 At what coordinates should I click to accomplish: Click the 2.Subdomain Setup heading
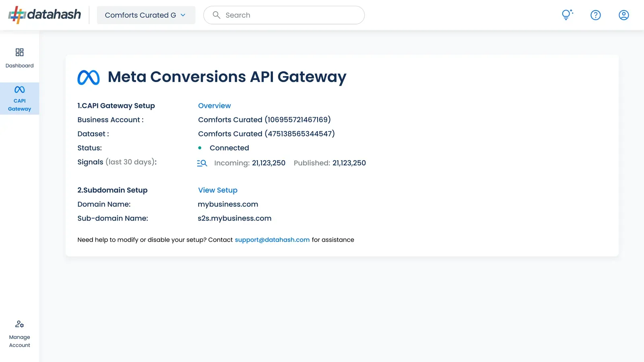coord(112,190)
